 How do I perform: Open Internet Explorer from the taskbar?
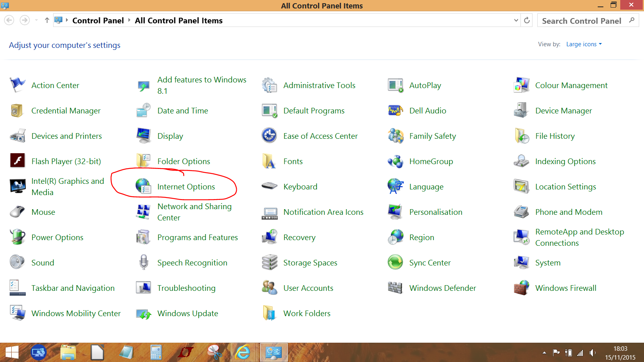(243, 353)
